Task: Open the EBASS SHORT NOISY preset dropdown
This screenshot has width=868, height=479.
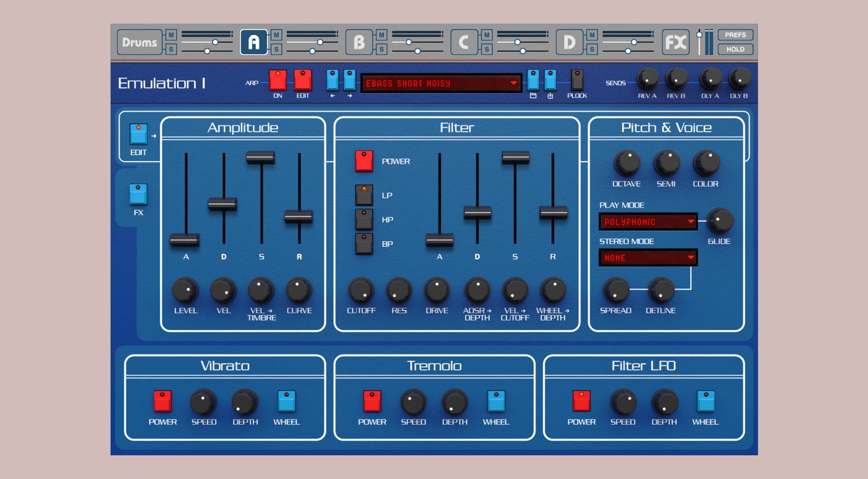Action: 441,83
